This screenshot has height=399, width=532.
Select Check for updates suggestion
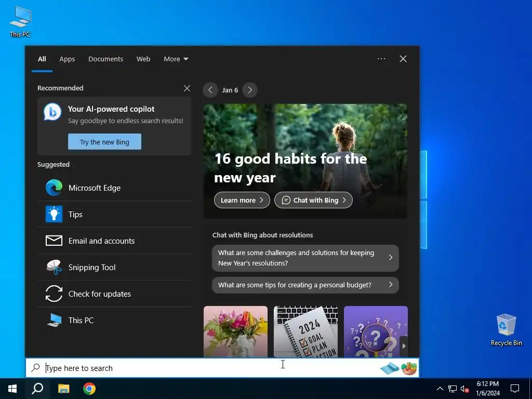pyautogui.click(x=114, y=294)
